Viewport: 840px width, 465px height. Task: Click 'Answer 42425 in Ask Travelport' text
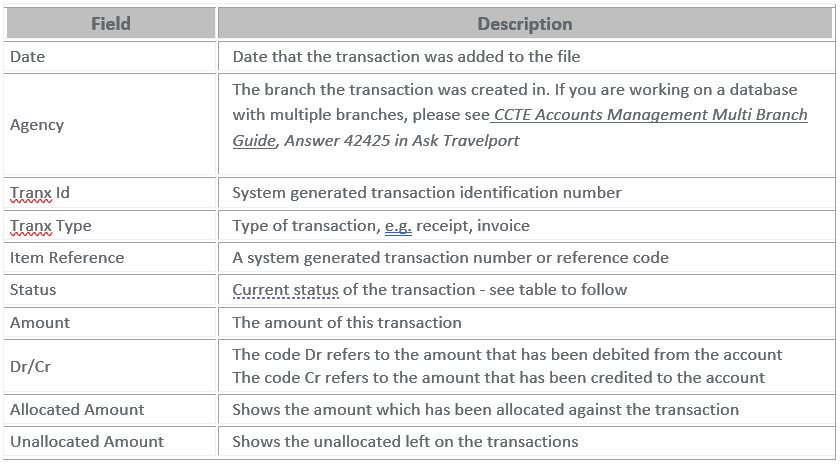pyautogui.click(x=402, y=140)
